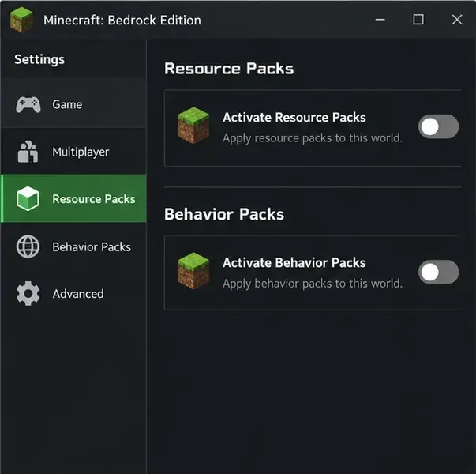Click the Behavior Packs globe icon
476x474 pixels.
[x=28, y=246]
